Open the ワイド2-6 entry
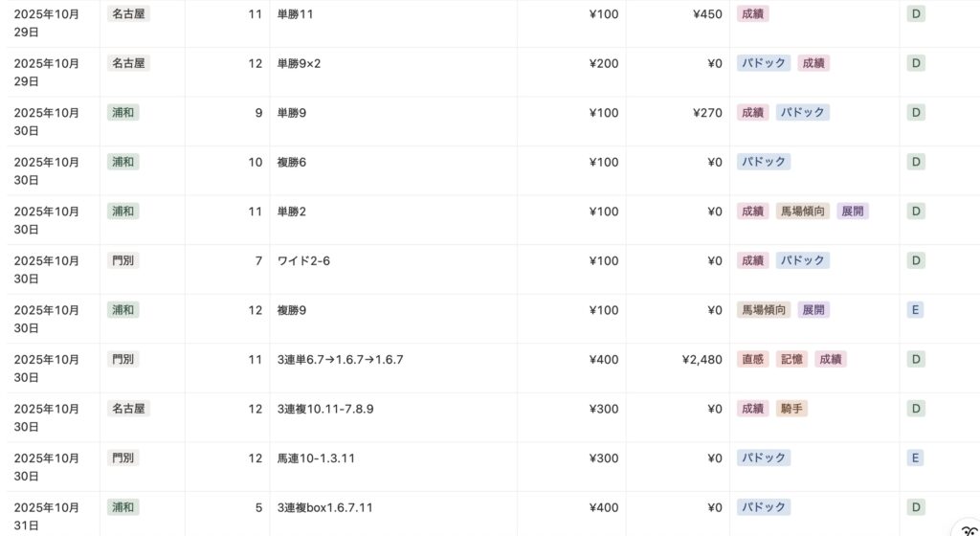Viewport: 980px width, 536px height. click(304, 260)
